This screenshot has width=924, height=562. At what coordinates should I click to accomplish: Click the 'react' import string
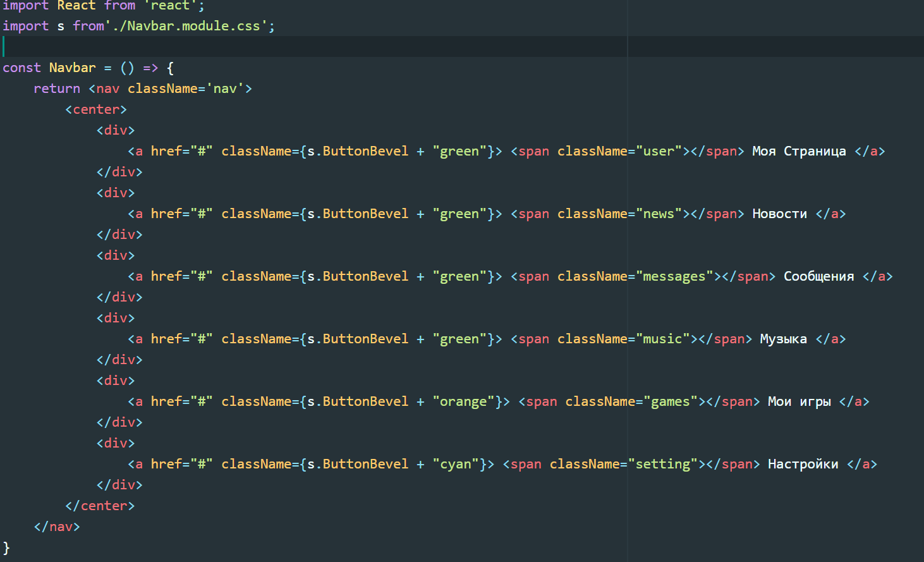(x=169, y=5)
